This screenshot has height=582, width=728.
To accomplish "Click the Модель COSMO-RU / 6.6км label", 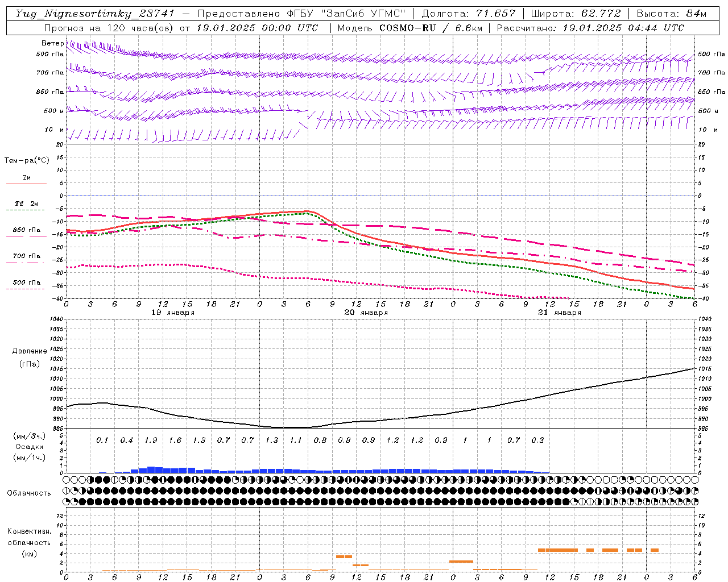I will [x=410, y=28].
